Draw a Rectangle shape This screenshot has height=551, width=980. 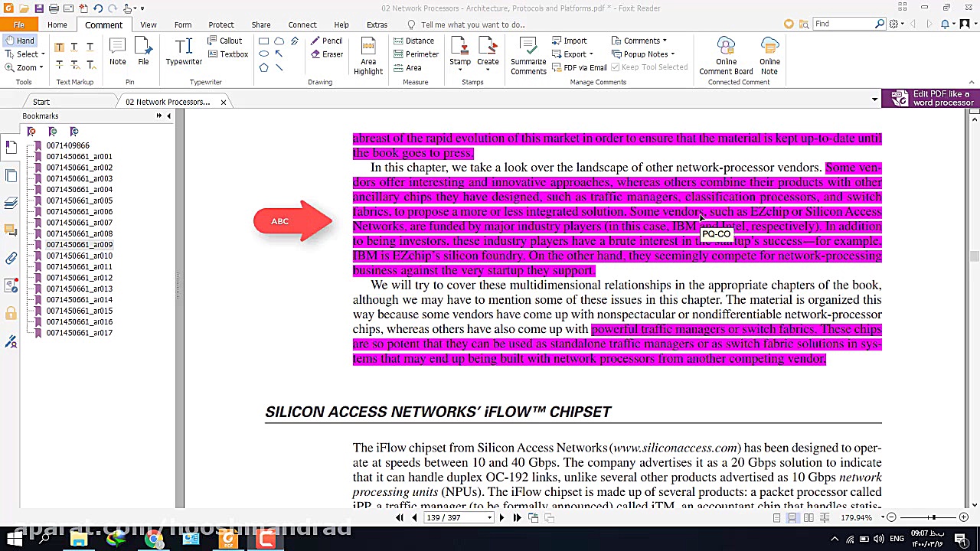pos(263,41)
